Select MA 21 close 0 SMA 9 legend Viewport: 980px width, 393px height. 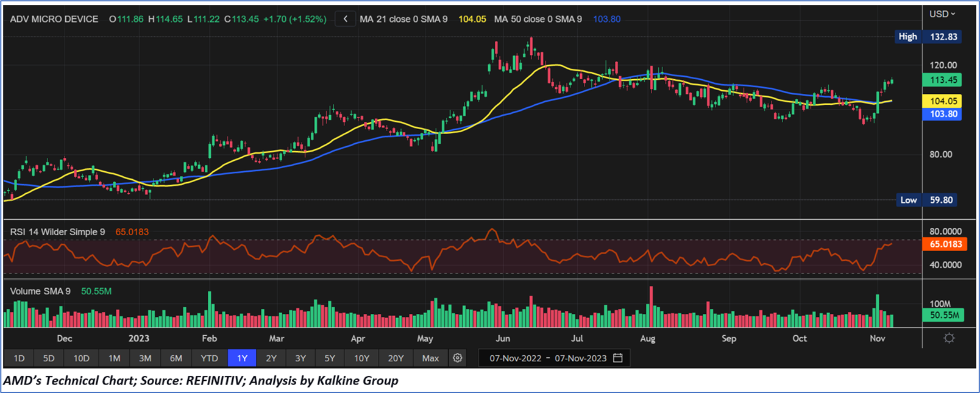(403, 19)
